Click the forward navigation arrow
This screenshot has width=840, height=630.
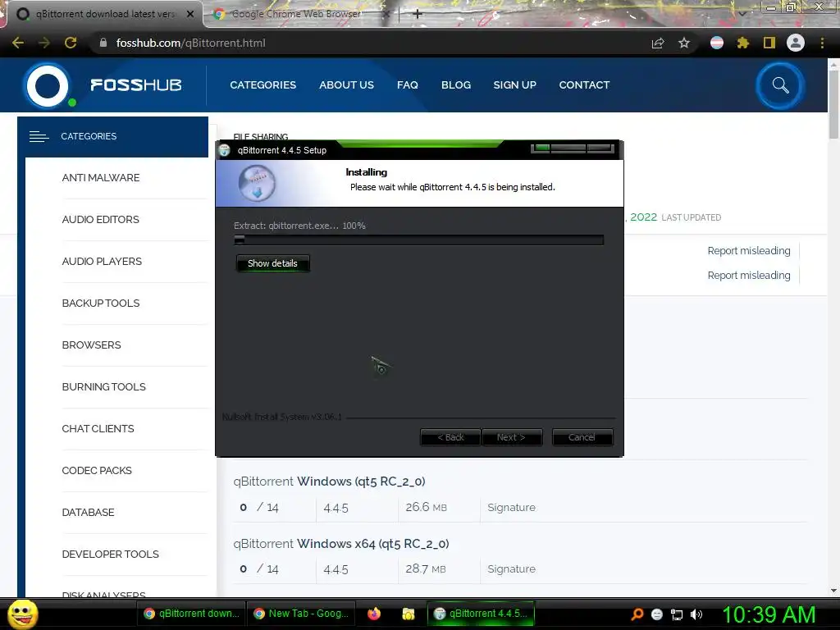coord(44,43)
